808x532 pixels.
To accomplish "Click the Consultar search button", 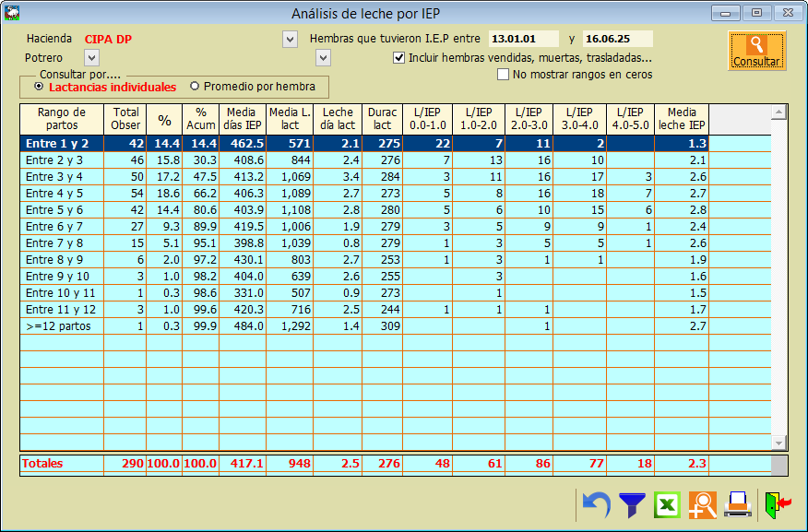I will tap(756, 51).
